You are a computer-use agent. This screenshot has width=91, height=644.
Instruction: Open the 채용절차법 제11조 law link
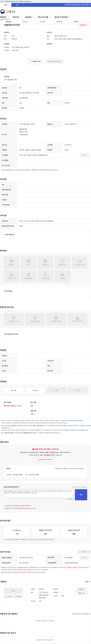tap(49, 433)
